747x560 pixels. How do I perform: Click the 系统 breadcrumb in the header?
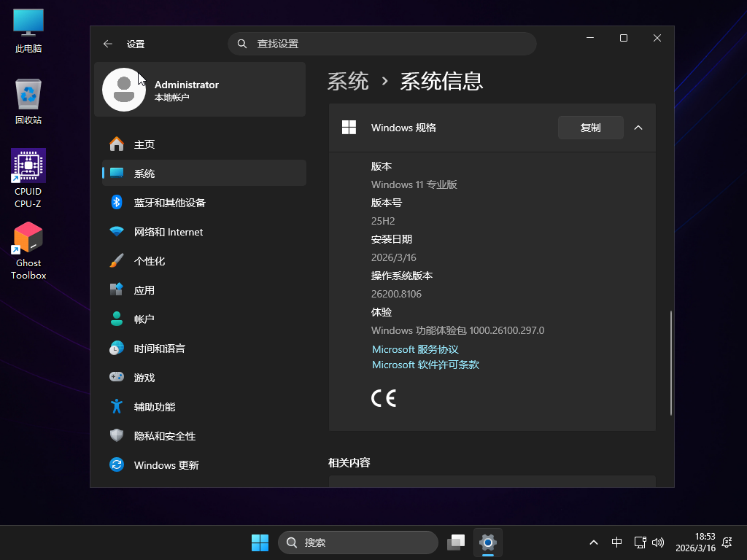coord(348,81)
